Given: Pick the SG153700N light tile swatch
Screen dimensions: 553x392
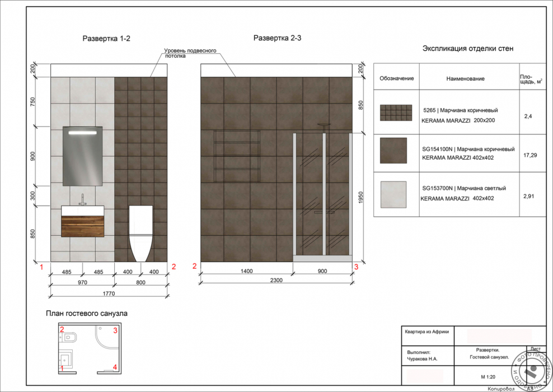Looking at the screenshot, I should 393,194.
